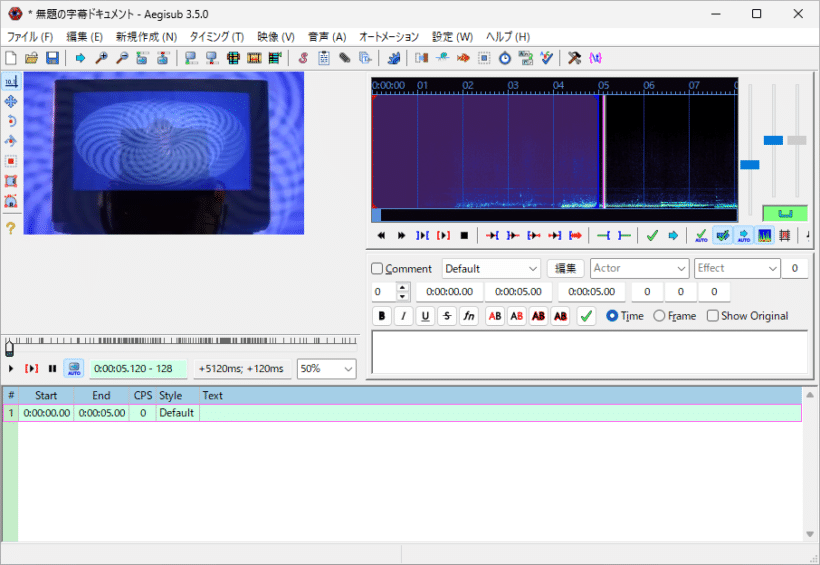Open the 映像 (V) menu
Image resolution: width=820 pixels, height=565 pixels.
point(276,37)
